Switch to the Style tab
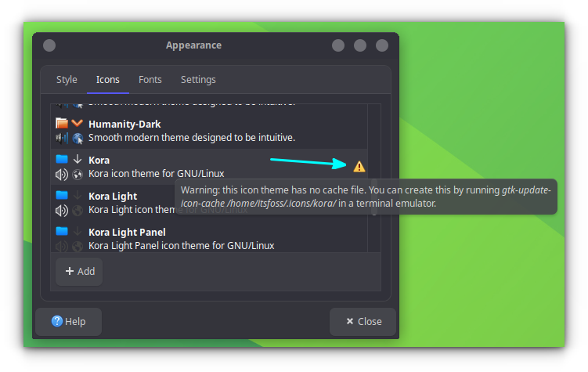Screen dimensions: 588x372 (x=67, y=80)
